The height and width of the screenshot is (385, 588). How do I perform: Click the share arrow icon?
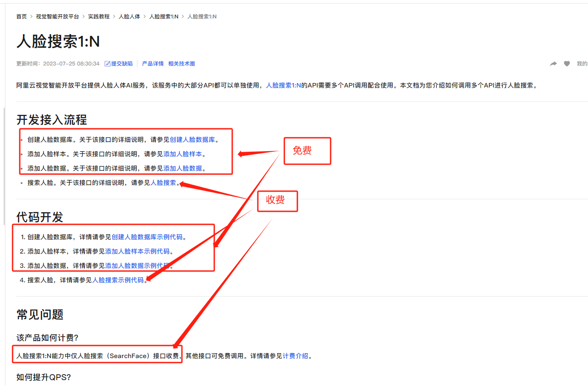[x=553, y=64]
